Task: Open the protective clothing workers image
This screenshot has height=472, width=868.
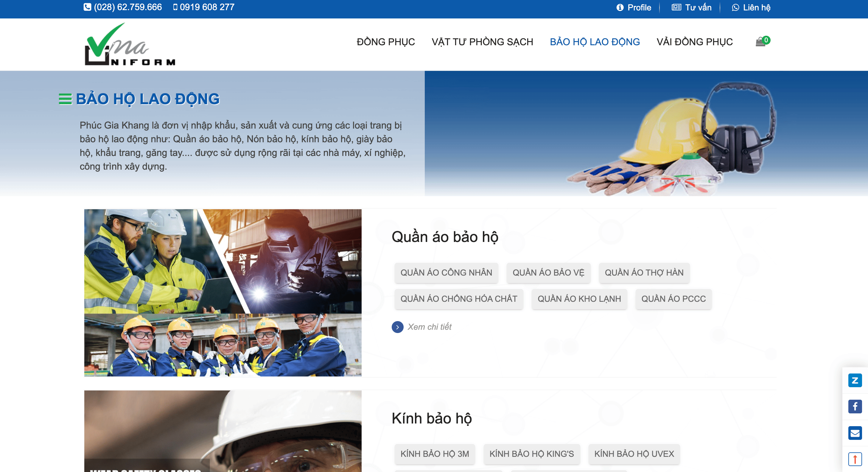Action: tap(223, 293)
